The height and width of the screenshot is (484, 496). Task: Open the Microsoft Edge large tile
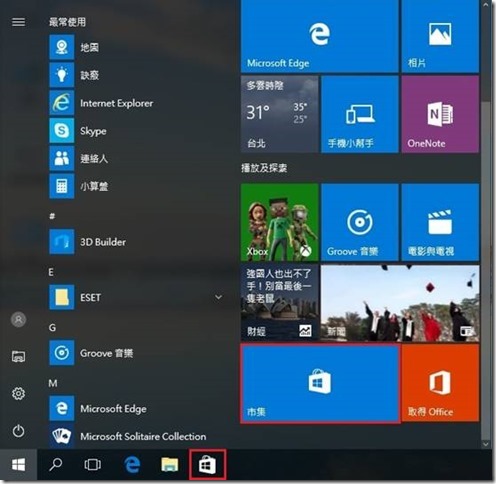[x=319, y=36]
